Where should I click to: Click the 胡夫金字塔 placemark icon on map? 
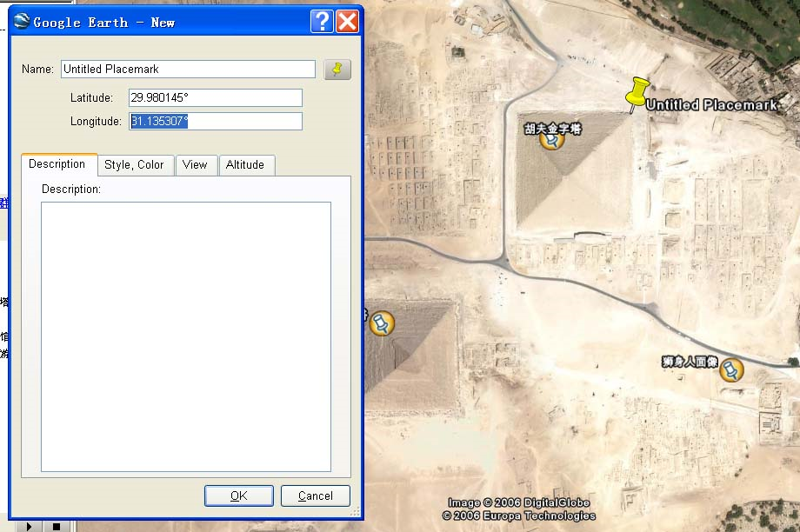click(551, 140)
